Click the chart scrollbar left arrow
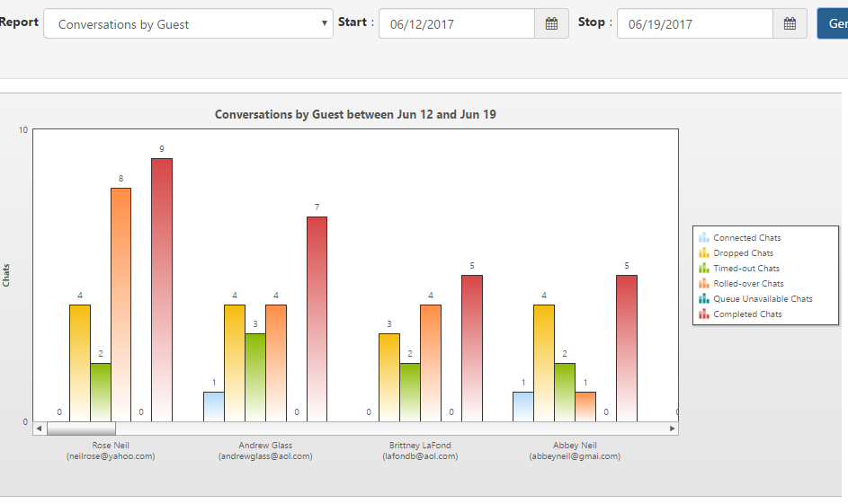 pyautogui.click(x=39, y=429)
